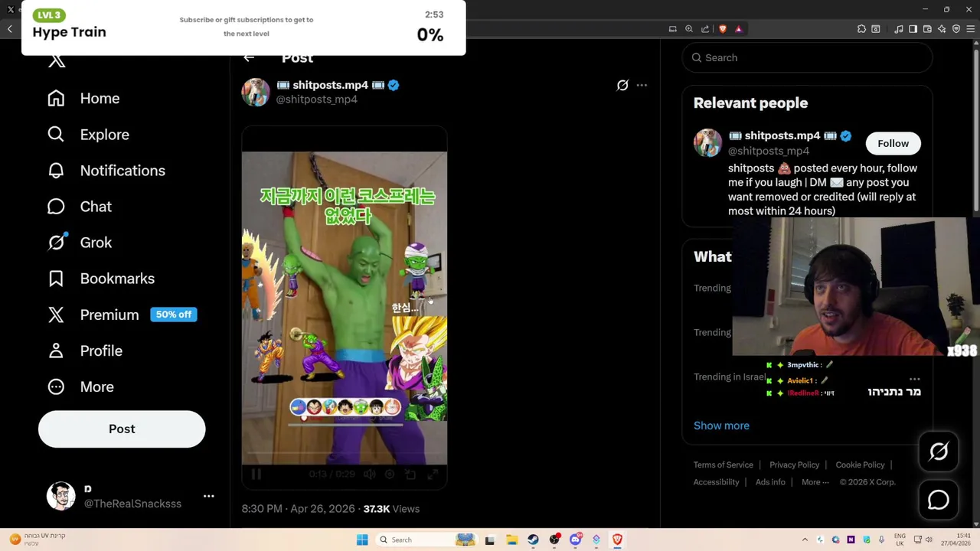Click the browser zoom magnifier icon
This screenshot has width=980, height=551.
point(689,29)
